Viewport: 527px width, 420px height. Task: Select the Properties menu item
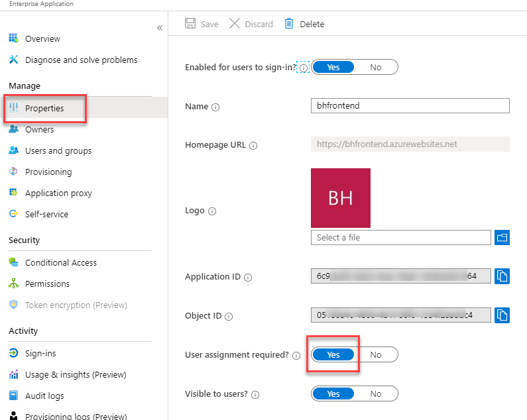(x=44, y=108)
